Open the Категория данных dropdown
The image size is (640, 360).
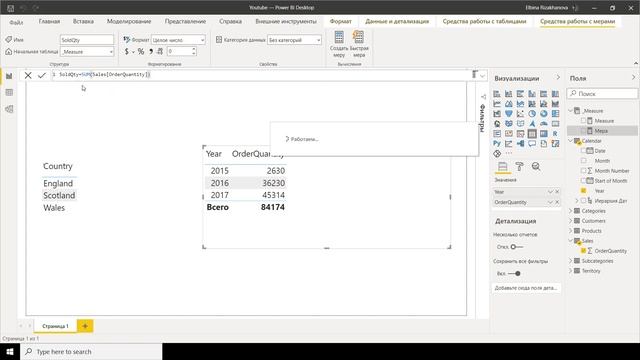(294, 40)
